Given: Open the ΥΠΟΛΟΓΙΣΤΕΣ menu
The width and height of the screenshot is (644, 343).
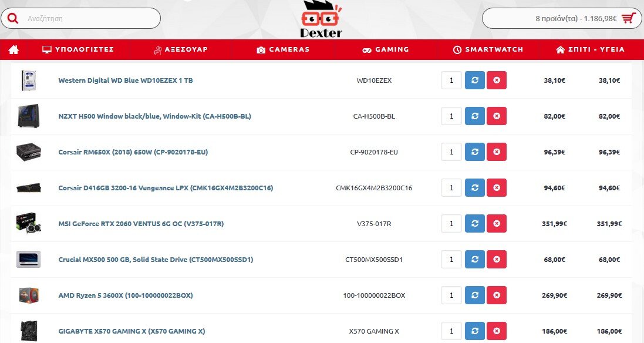Looking at the screenshot, I should click(x=78, y=49).
